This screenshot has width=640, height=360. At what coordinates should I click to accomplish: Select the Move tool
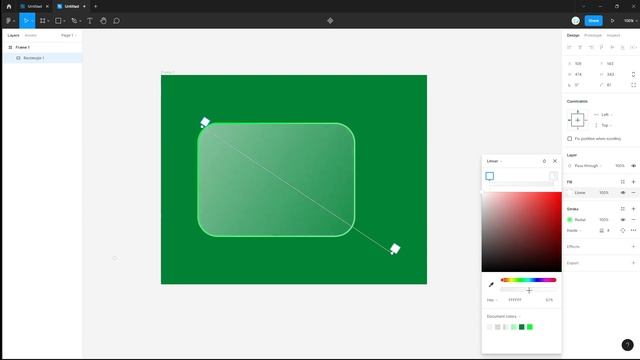click(x=26, y=20)
